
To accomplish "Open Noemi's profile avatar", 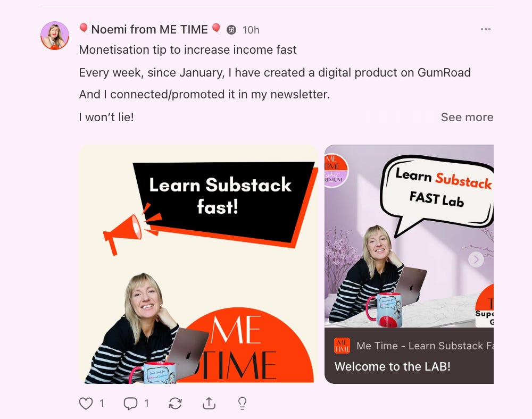I will (55, 36).
